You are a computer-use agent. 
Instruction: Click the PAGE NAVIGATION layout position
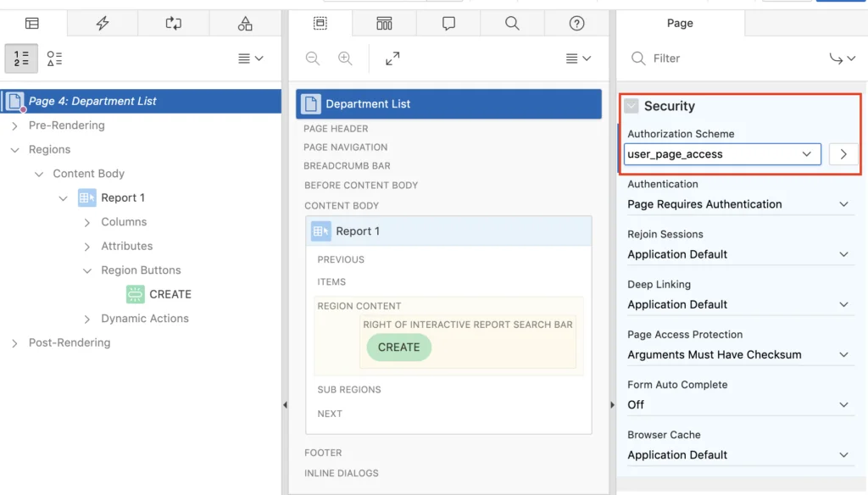click(x=346, y=147)
